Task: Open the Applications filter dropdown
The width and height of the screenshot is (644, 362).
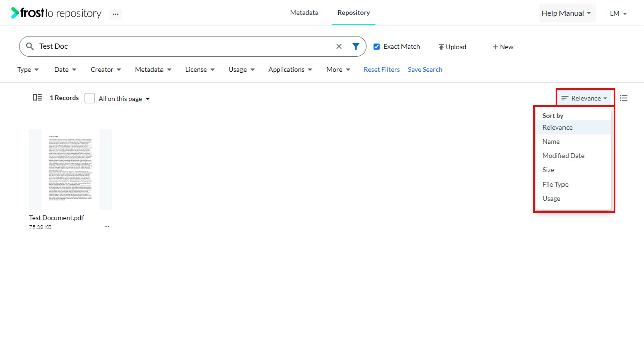Action: pyautogui.click(x=290, y=70)
